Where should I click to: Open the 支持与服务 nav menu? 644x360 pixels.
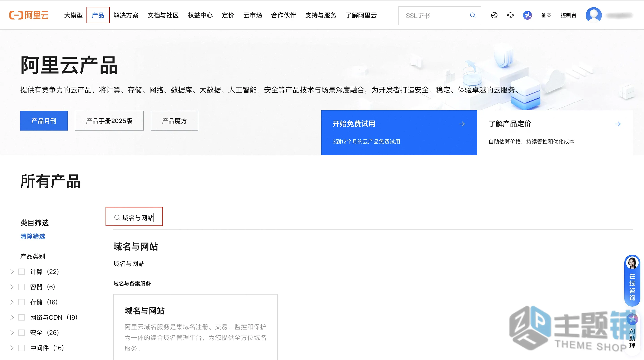click(321, 15)
